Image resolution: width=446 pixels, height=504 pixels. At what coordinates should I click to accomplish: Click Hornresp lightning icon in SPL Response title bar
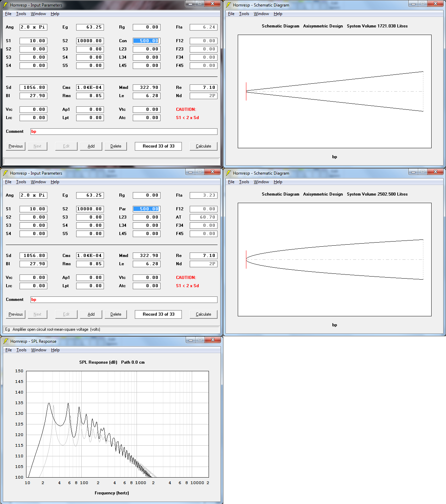pyautogui.click(x=5, y=341)
